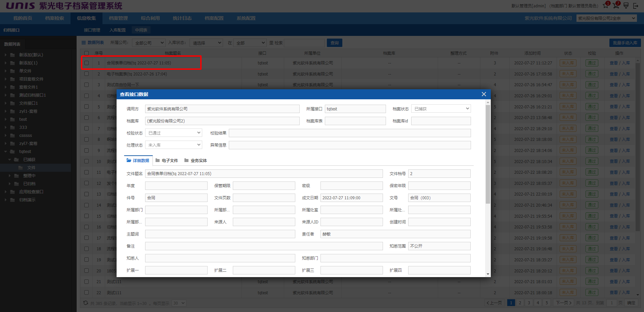Select the checkbox for row 2 电子档案表
Screen dimensions: 644x312
pyautogui.click(x=87, y=74)
